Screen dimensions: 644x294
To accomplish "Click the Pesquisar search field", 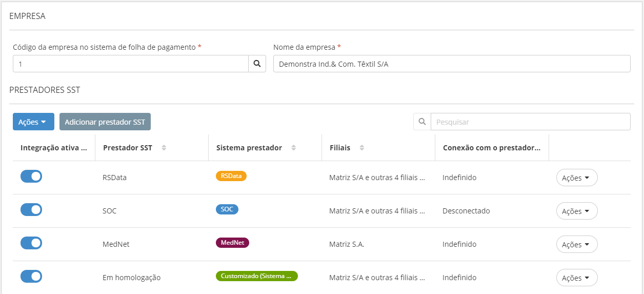I will (530, 122).
